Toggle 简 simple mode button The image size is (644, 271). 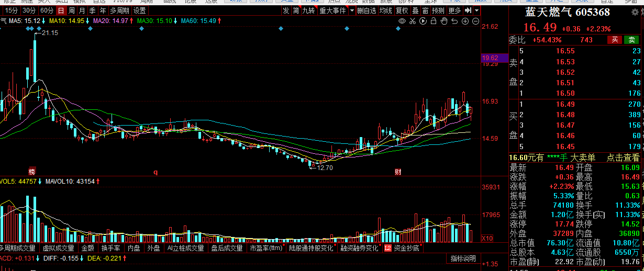[296, 10]
